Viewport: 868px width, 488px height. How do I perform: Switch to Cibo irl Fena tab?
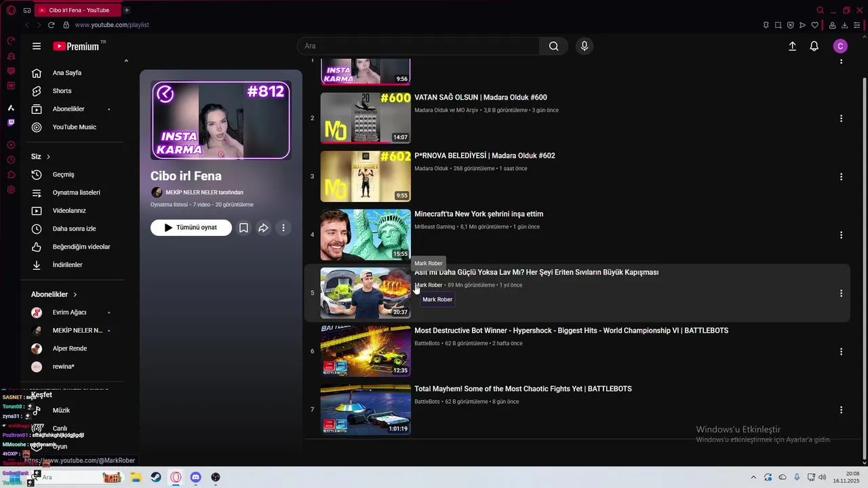77,10
